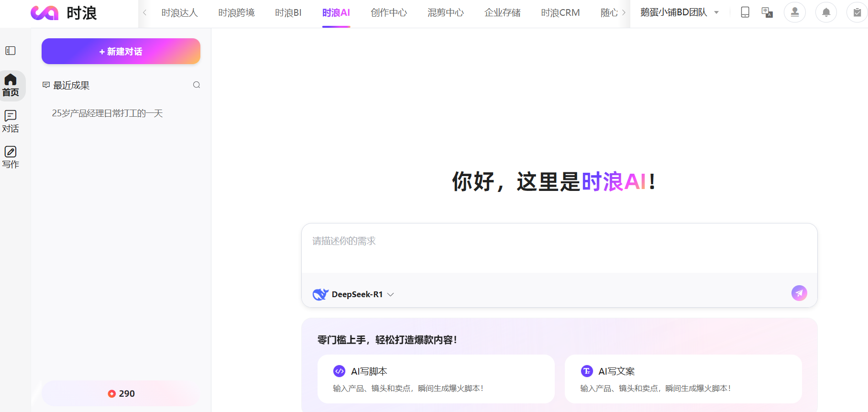Click the DeepSeek whale logo

[x=320, y=294]
